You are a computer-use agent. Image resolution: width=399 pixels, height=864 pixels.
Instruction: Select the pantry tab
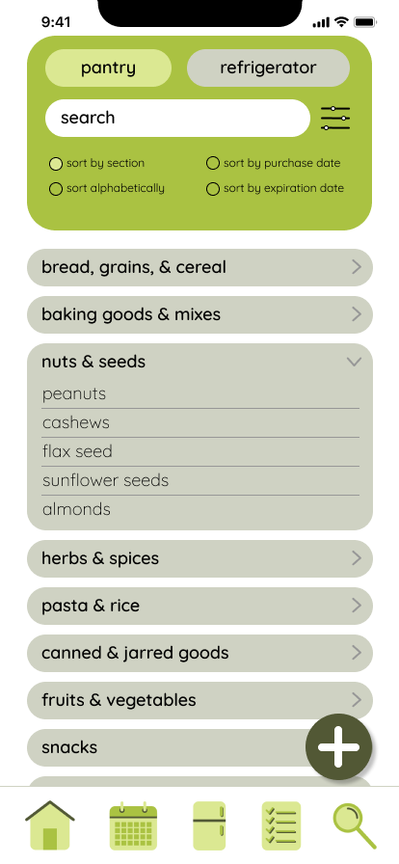(109, 68)
